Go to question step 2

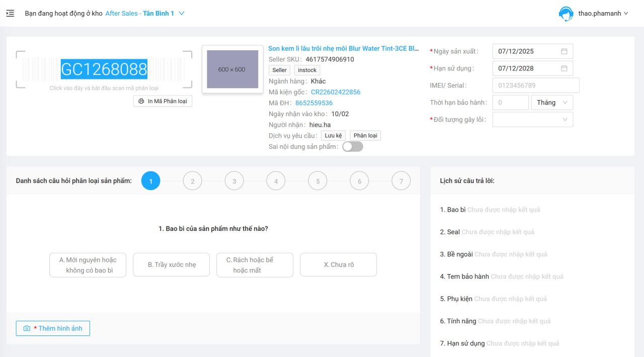pos(192,181)
